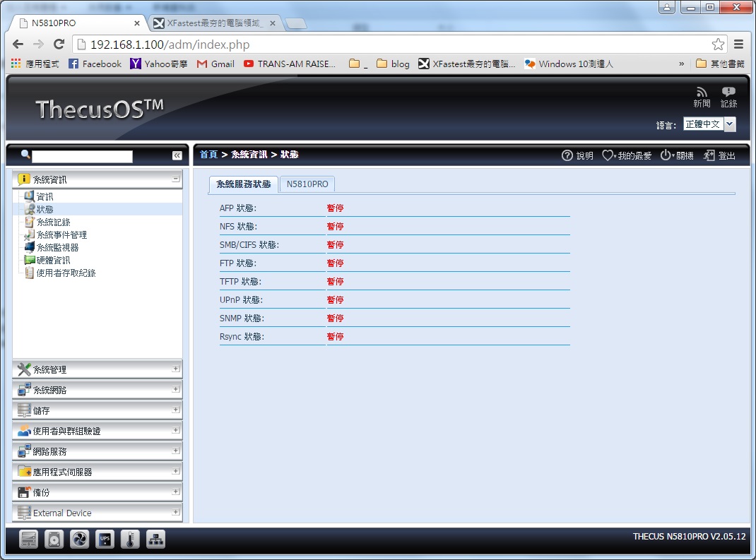
Task: Reload the page with the refresh icon
Action: 59,44
